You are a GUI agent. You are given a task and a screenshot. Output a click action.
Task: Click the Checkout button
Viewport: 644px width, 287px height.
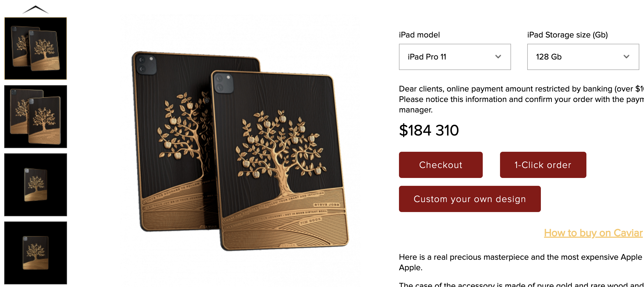click(441, 165)
